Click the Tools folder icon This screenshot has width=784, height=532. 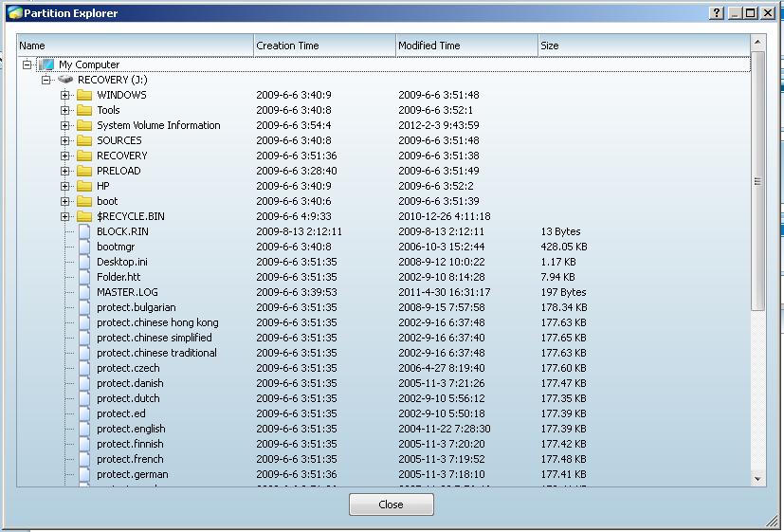click(84, 110)
